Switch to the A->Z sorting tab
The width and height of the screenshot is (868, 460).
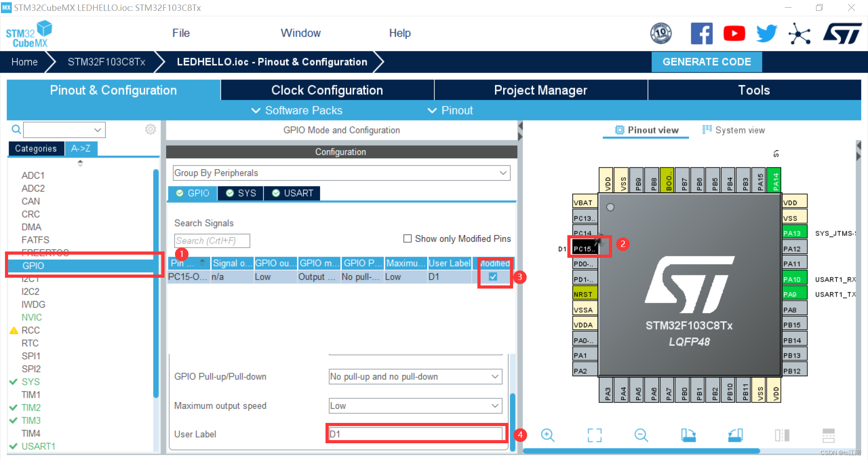[81, 148]
